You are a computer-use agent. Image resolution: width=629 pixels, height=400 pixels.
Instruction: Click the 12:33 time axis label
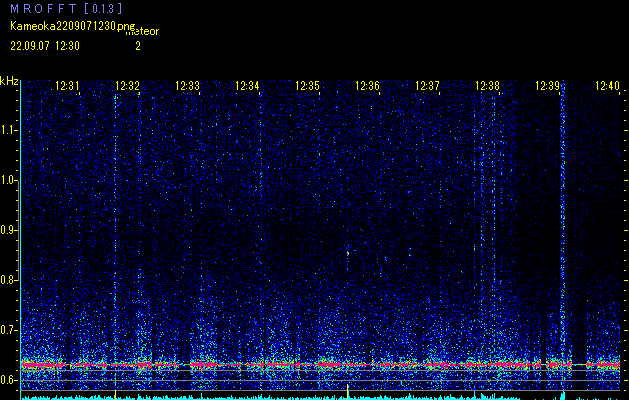187,86
